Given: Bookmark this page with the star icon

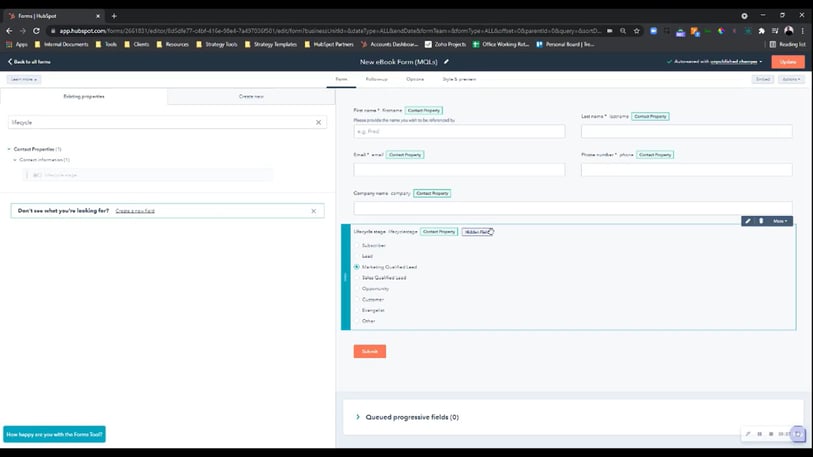Looking at the screenshot, I should pyautogui.click(x=637, y=31).
